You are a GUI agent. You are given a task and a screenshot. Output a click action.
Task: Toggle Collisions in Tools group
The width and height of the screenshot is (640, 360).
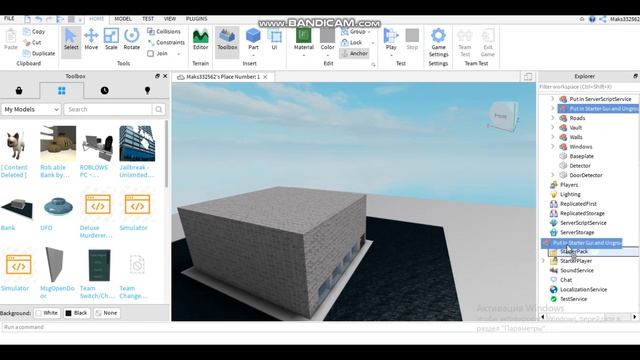pyautogui.click(x=164, y=31)
